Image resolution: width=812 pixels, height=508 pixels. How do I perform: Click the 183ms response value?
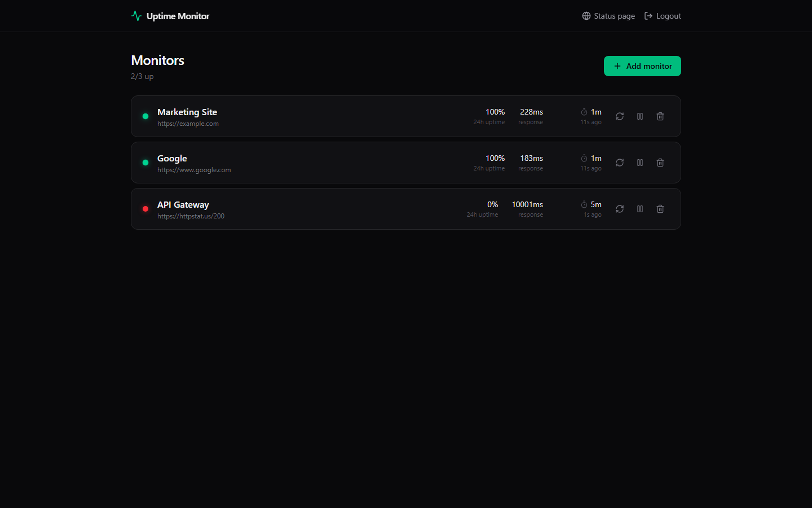[531, 158]
